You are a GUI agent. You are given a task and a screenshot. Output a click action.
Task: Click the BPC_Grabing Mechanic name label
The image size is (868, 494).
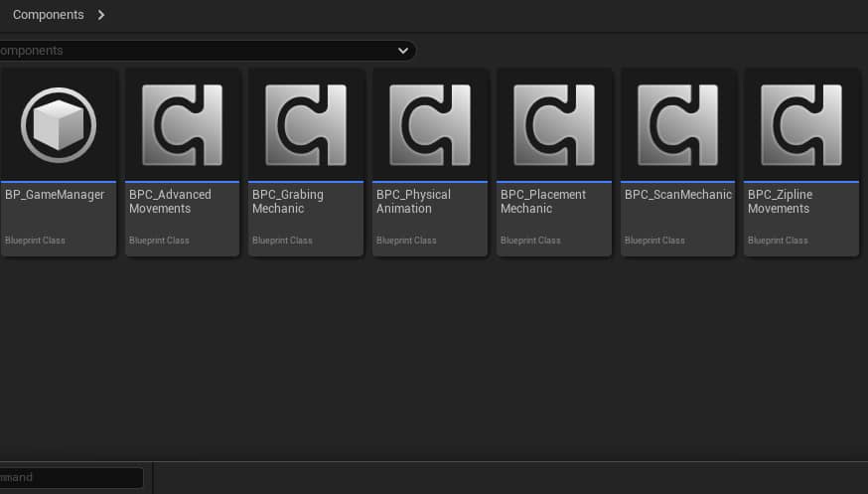[288, 202]
